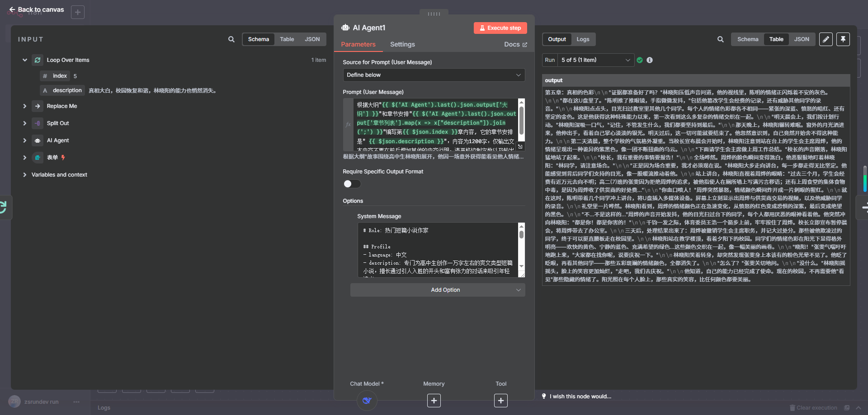Add a Tool sub-node with plus icon
This screenshot has width=868, height=415.
[500, 401]
